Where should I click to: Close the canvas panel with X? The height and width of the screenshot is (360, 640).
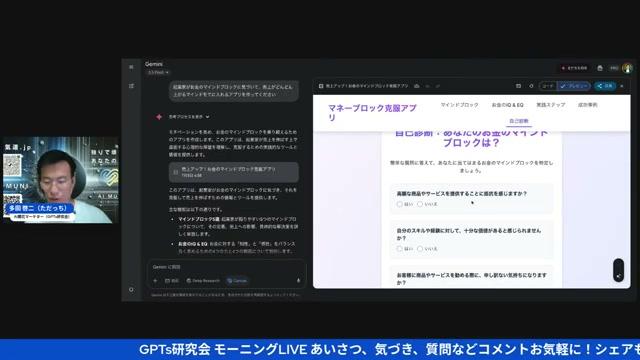(x=622, y=86)
